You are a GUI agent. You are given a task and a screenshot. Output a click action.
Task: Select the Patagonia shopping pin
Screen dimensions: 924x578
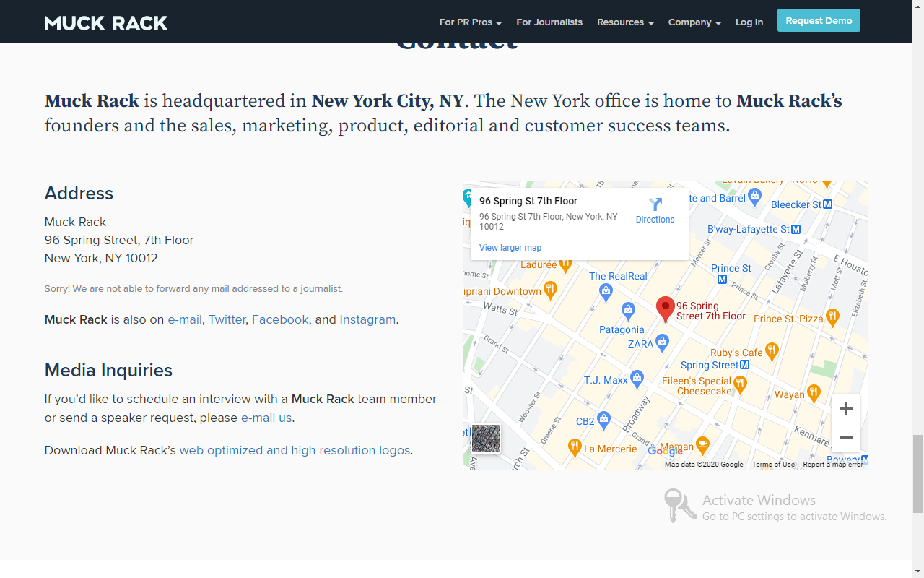tap(628, 311)
